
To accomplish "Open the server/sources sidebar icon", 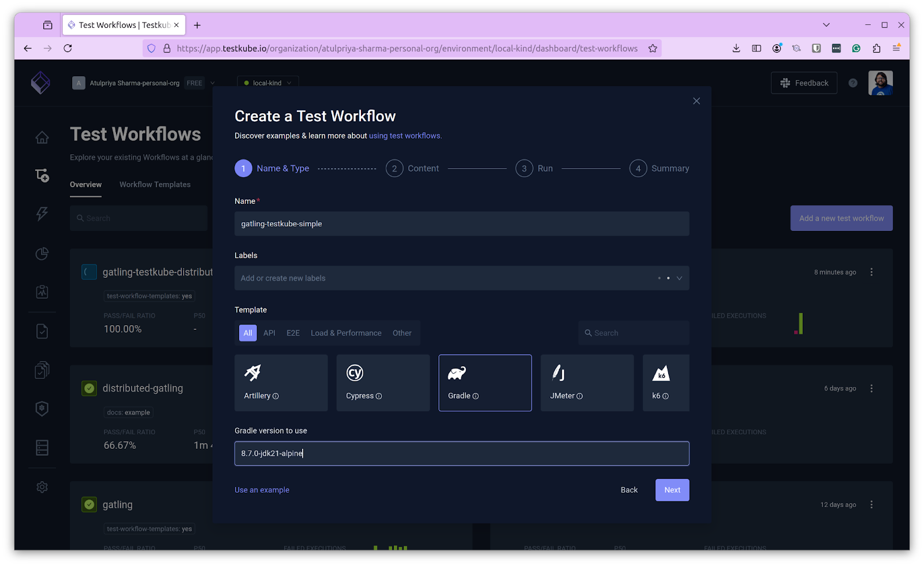I will tap(42, 448).
